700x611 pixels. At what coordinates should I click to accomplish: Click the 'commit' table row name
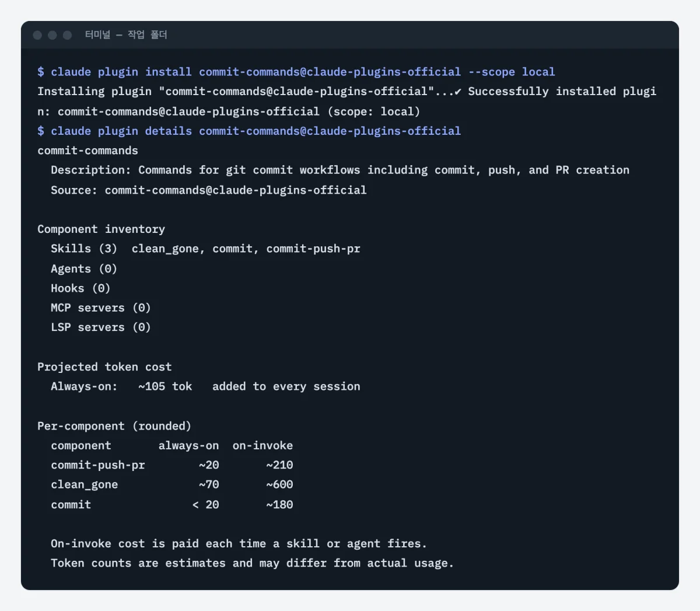71,505
